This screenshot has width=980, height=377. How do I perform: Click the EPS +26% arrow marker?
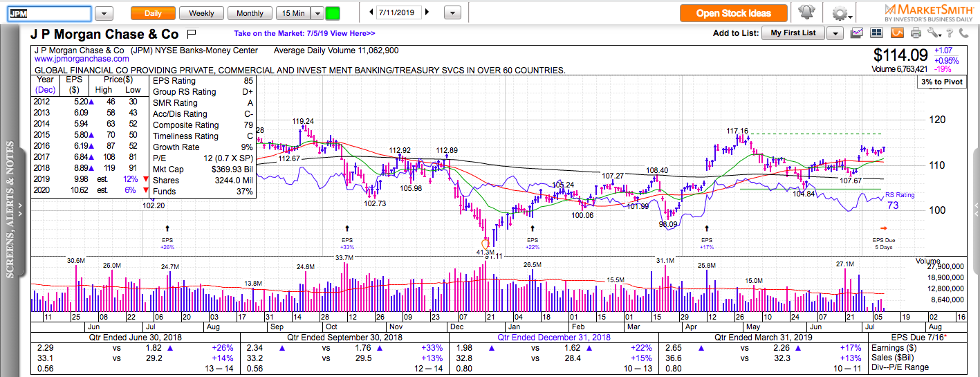click(167, 228)
